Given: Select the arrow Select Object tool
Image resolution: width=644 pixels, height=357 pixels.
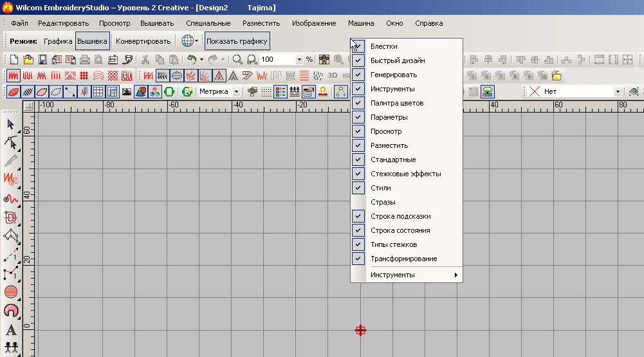Looking at the screenshot, I should coord(10,124).
